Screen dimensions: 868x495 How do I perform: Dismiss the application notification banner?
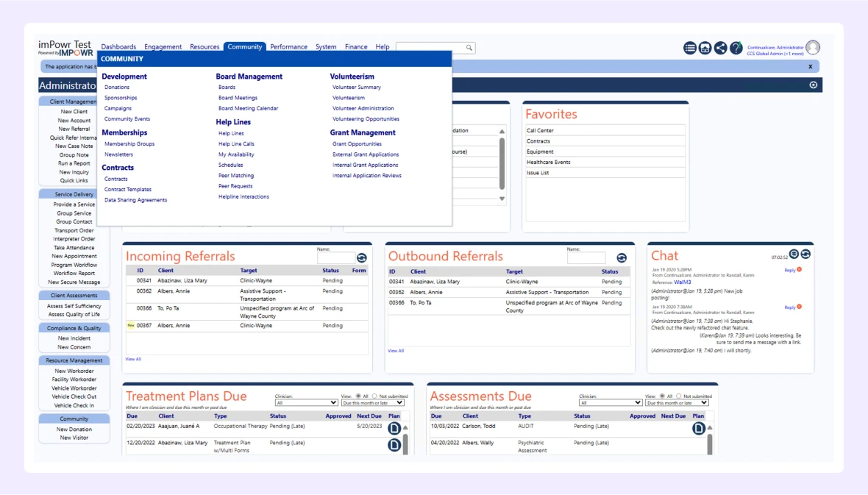click(811, 66)
